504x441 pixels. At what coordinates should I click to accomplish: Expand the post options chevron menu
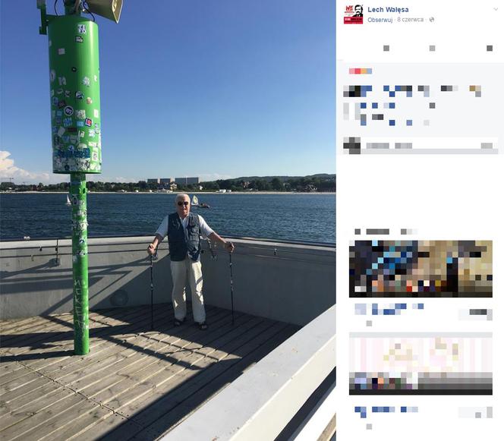(x=496, y=9)
